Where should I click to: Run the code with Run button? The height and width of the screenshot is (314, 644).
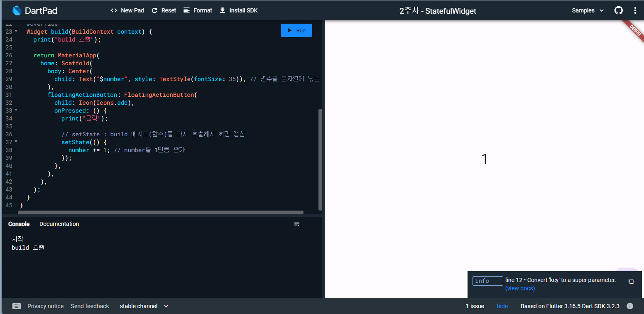pyautogui.click(x=296, y=30)
